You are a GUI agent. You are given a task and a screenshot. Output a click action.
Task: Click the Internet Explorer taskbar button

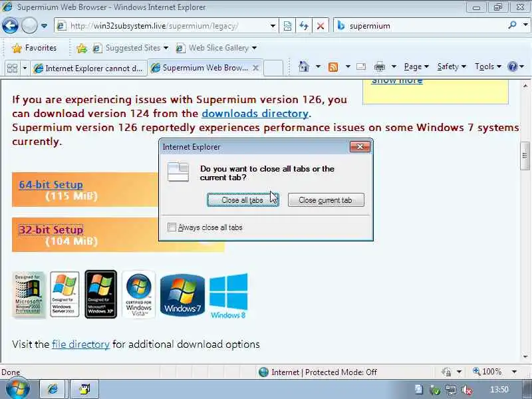(53, 389)
